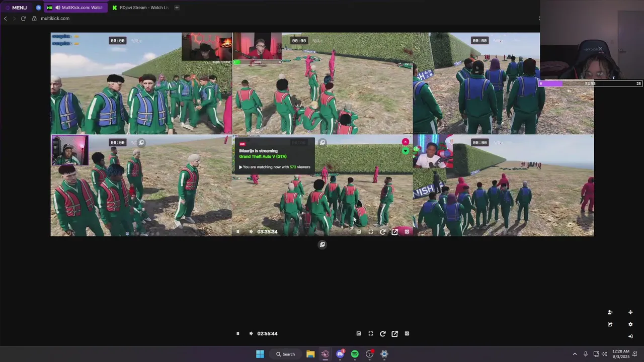Go back in browser history

pyautogui.click(x=5, y=19)
